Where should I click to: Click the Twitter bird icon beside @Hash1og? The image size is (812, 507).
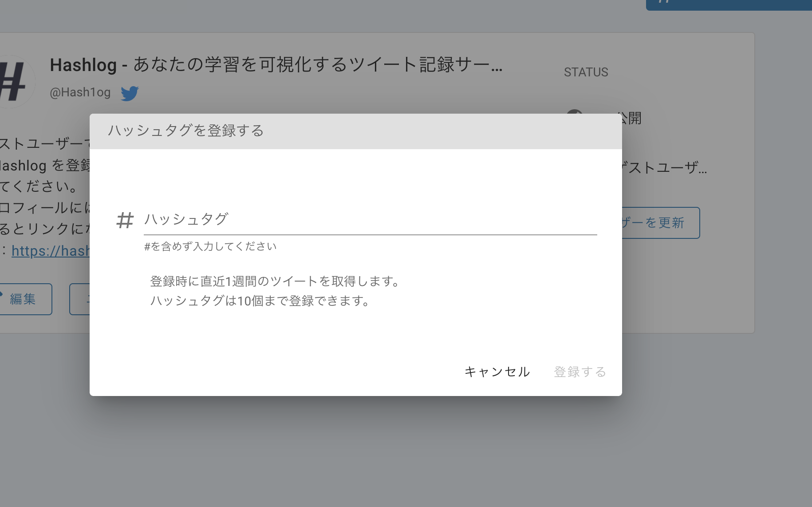[x=130, y=93]
